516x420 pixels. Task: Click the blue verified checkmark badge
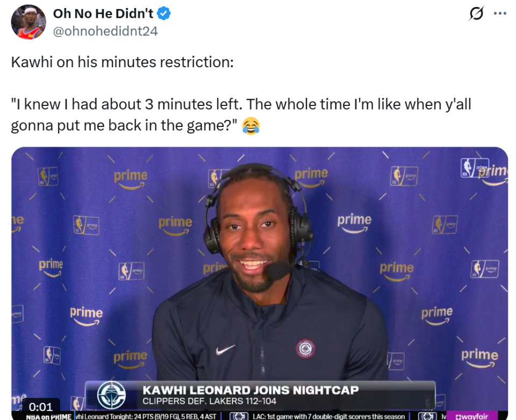[163, 13]
